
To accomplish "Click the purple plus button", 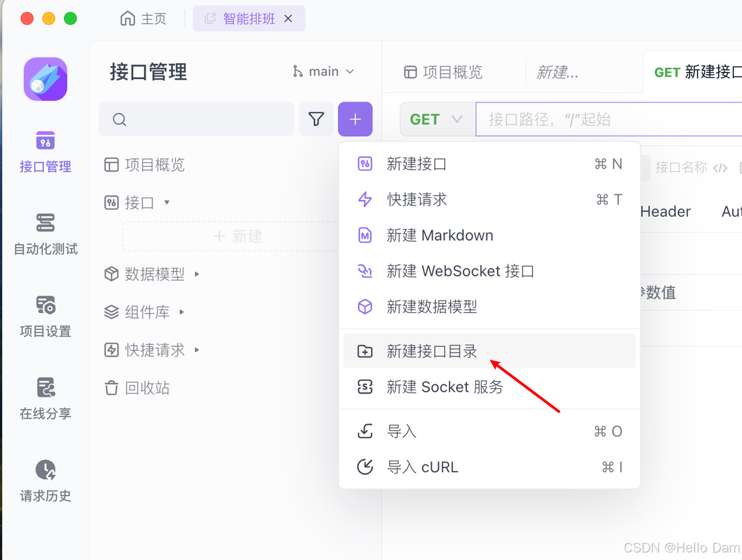I will pyautogui.click(x=355, y=119).
